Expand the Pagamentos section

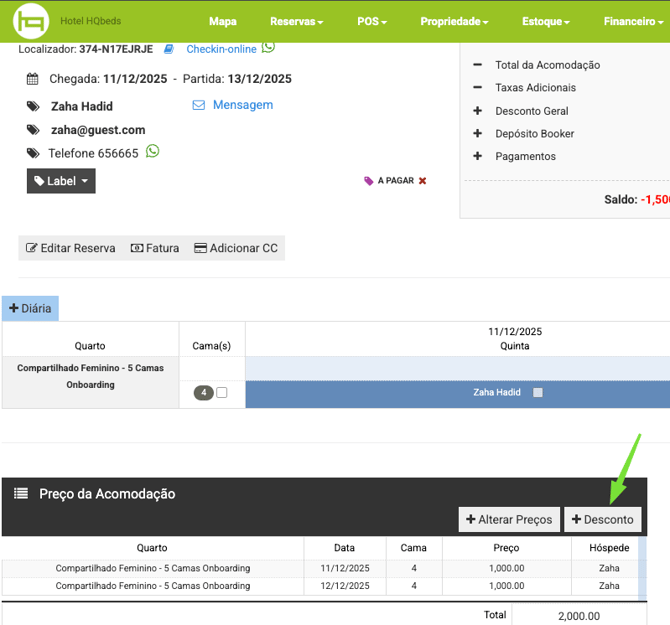click(477, 156)
